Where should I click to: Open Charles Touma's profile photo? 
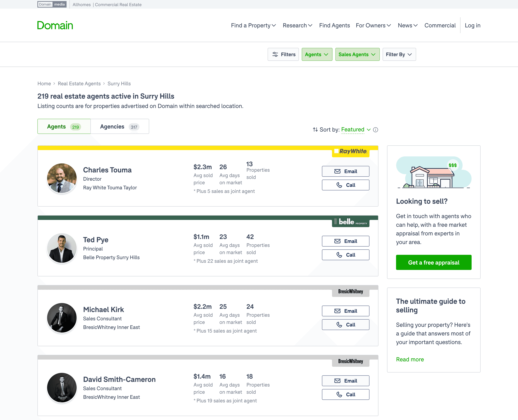point(62,178)
